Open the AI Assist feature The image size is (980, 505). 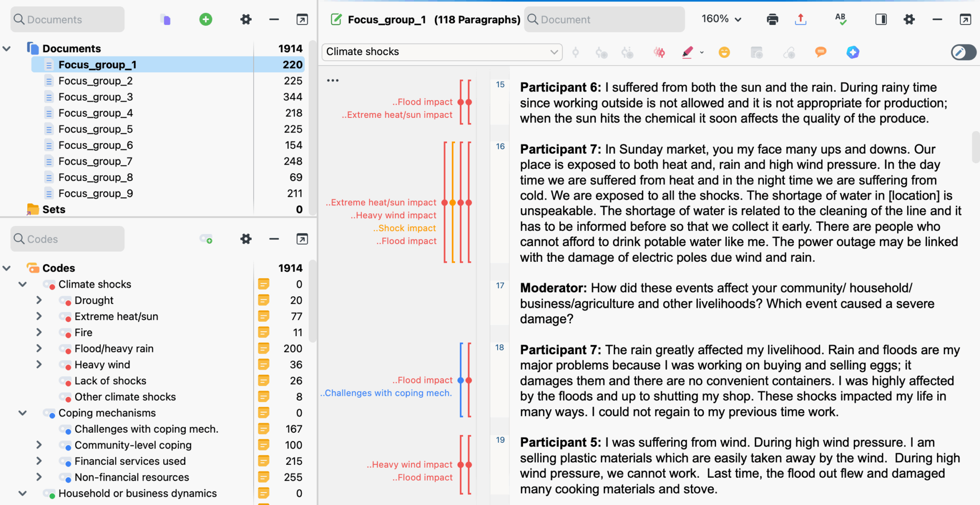(853, 52)
